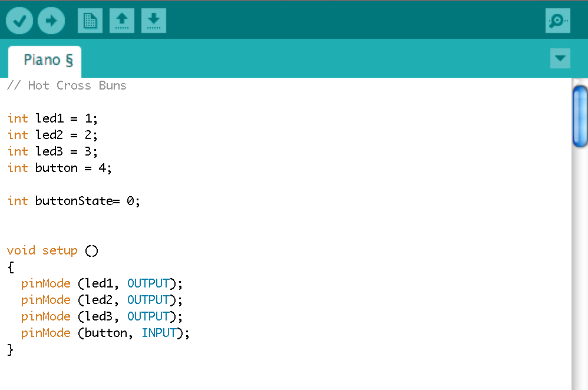Screen dimensions: 588x390
Task: Click the "pinMode (led1, OUTPUT);" line
Action: point(101,283)
